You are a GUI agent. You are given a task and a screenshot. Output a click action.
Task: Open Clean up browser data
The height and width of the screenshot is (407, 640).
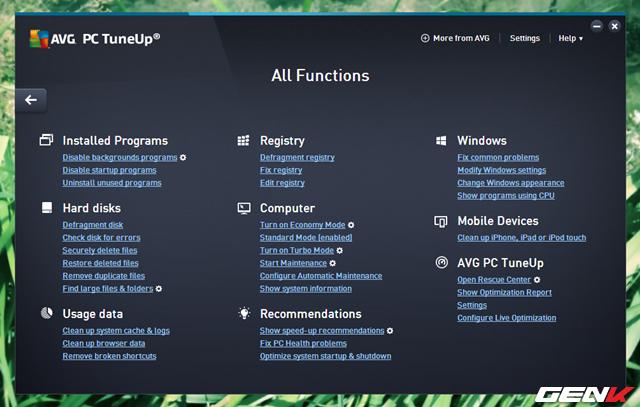[103, 343]
